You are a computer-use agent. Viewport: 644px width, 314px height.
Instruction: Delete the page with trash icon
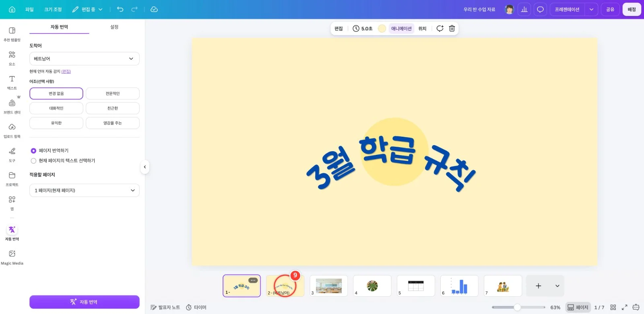pos(452,29)
